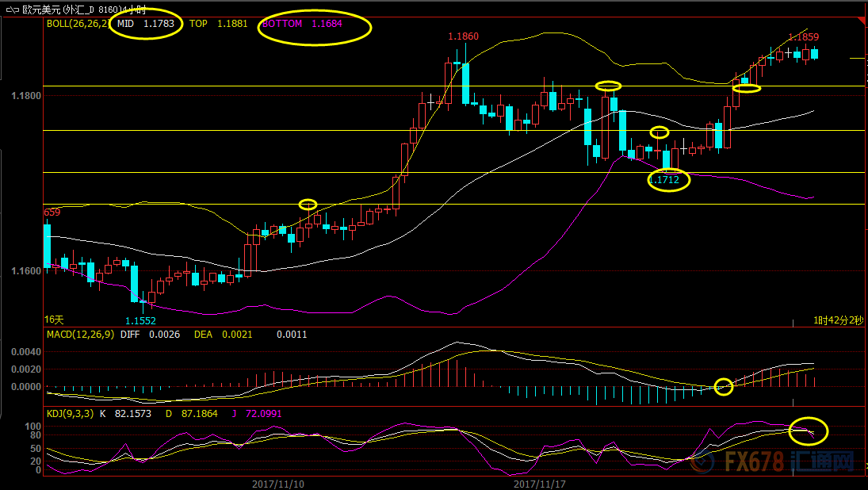Click the 1.1800 price axis label

tap(26, 96)
